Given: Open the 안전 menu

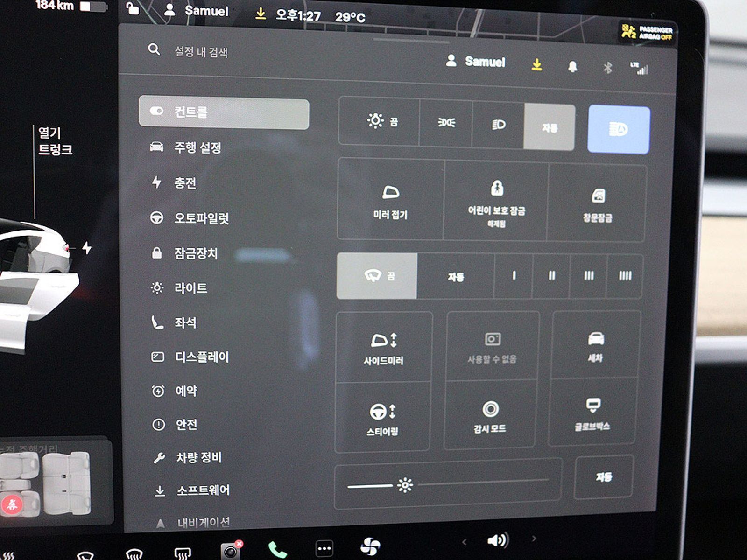Looking at the screenshot, I should coord(175,424).
